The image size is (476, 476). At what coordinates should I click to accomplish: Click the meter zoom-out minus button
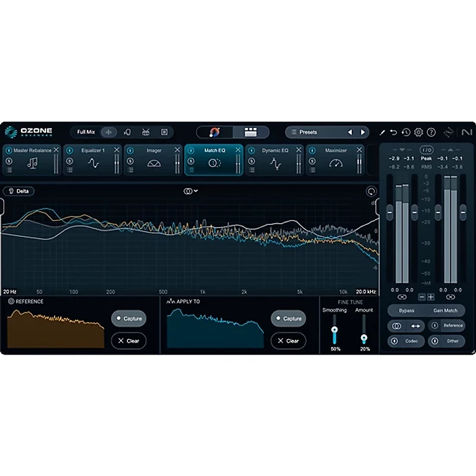click(422, 297)
